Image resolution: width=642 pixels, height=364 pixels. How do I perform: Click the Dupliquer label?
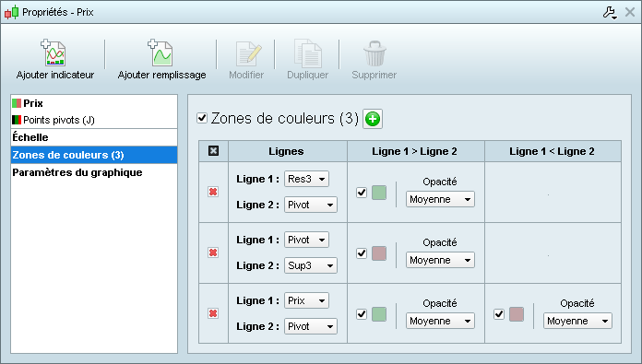point(307,75)
